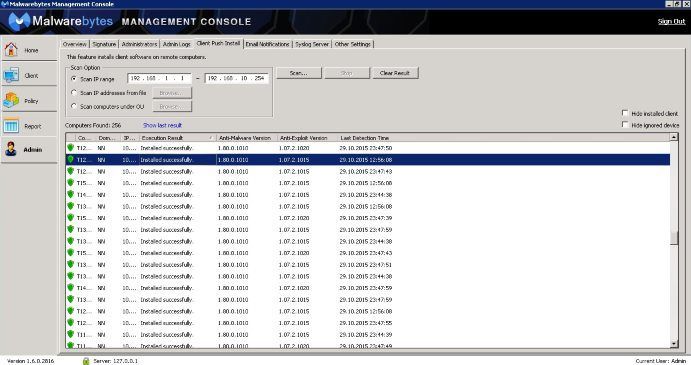Select the row with time 29.10.2015 23:47:39
Image resolution: width=691 pixels, height=365 pixels.
tap(368, 218)
